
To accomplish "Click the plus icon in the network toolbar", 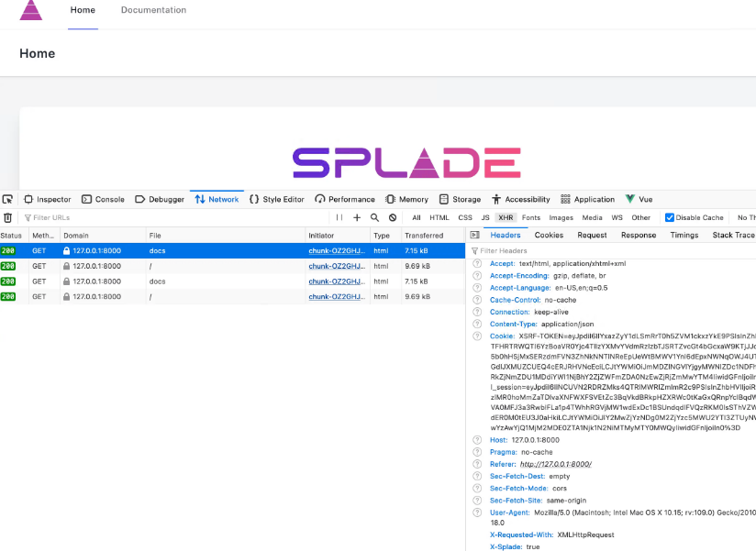I will (357, 217).
